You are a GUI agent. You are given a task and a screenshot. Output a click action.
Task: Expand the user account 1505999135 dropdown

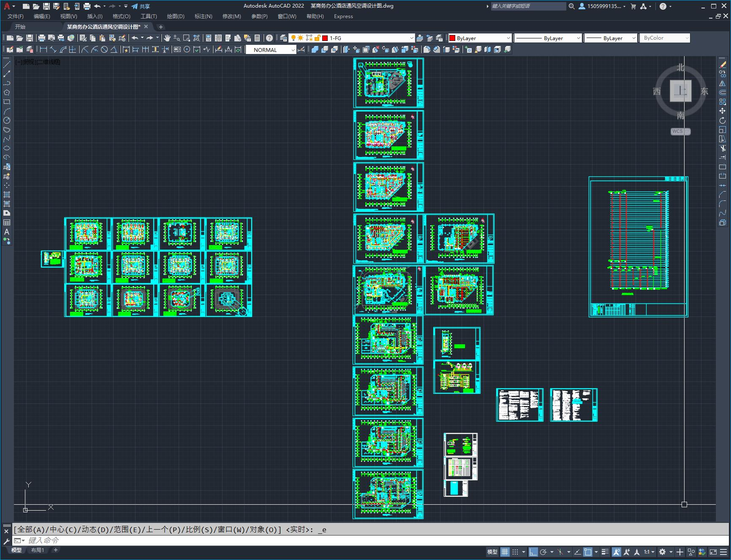coord(602,6)
